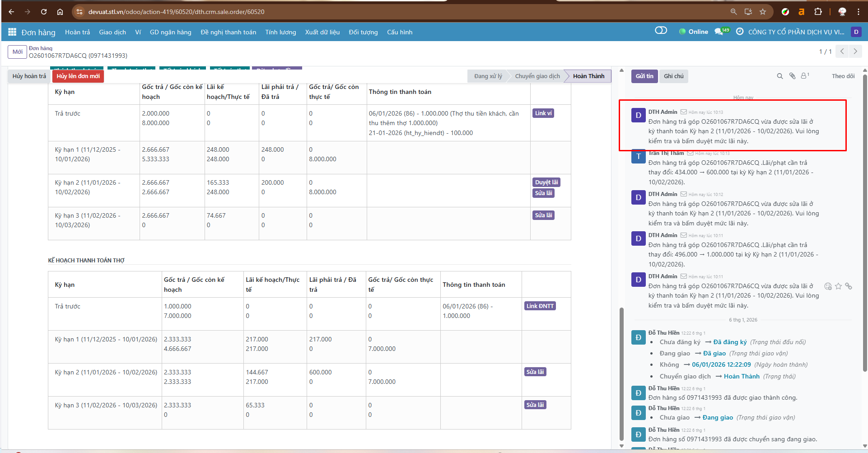The height and width of the screenshot is (453, 868).
Task: Toggle the Theo dõi follow button
Action: (843, 76)
